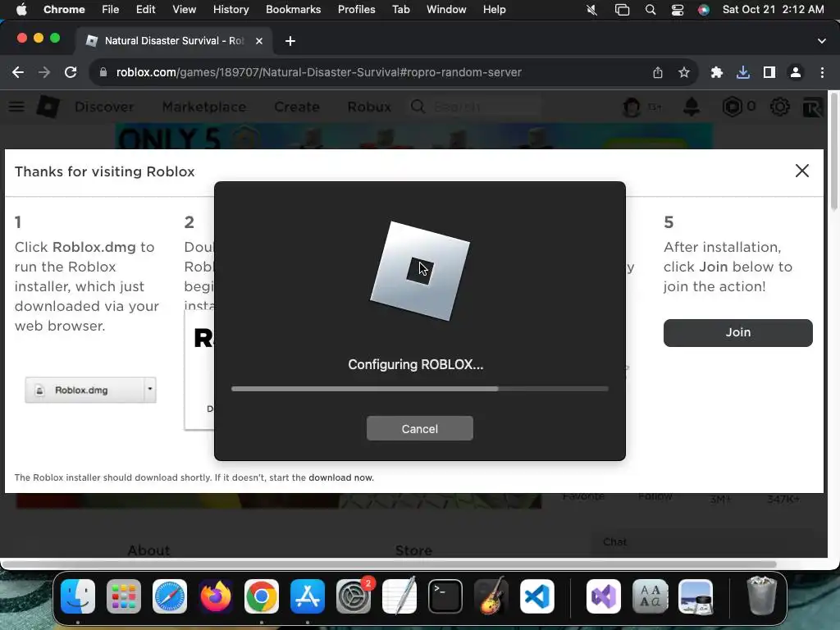Click the address bar URL
840x630 pixels.
click(319, 72)
